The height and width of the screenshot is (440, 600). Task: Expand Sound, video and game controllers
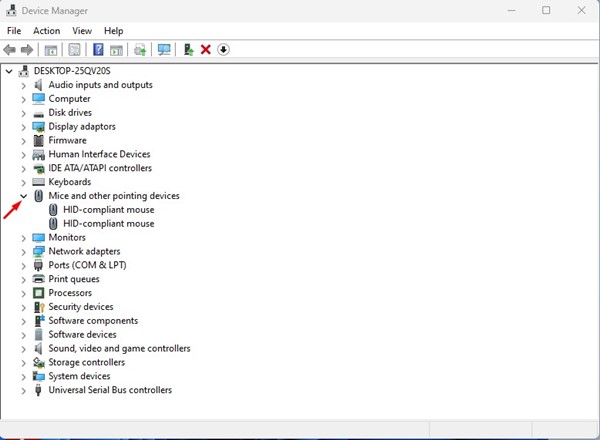click(x=24, y=349)
